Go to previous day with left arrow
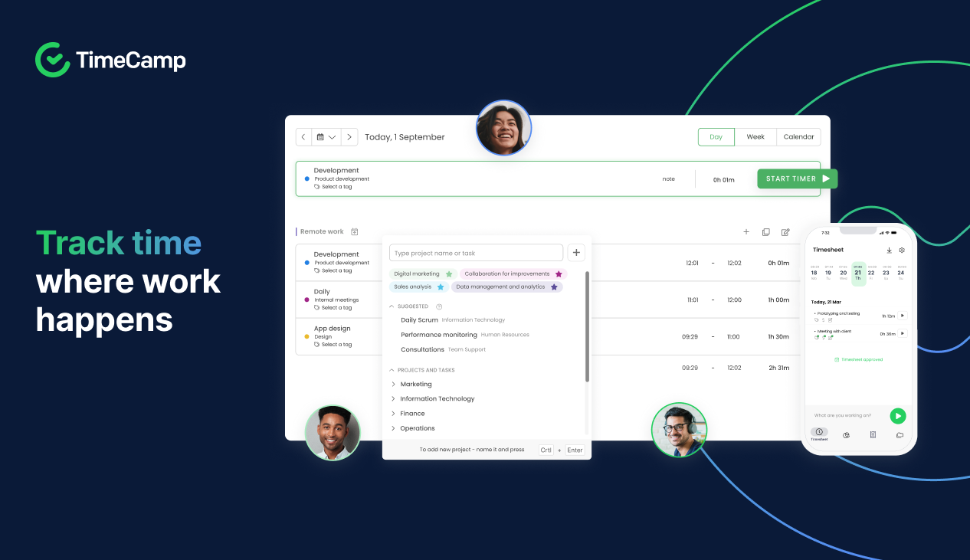The image size is (970, 560). (303, 137)
